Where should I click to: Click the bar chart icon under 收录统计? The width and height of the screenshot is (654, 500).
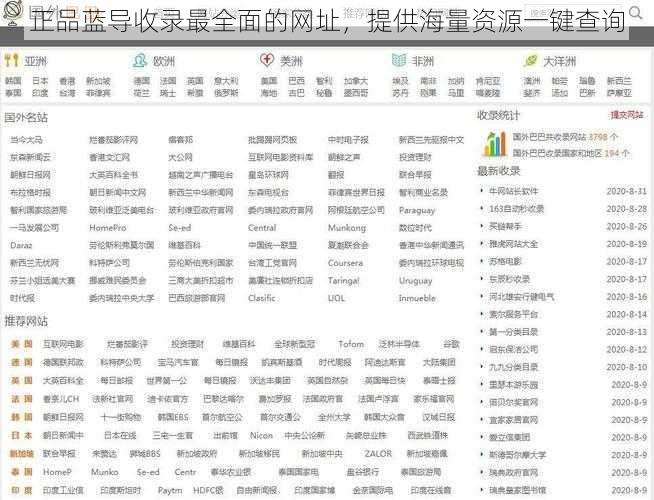tap(495, 144)
